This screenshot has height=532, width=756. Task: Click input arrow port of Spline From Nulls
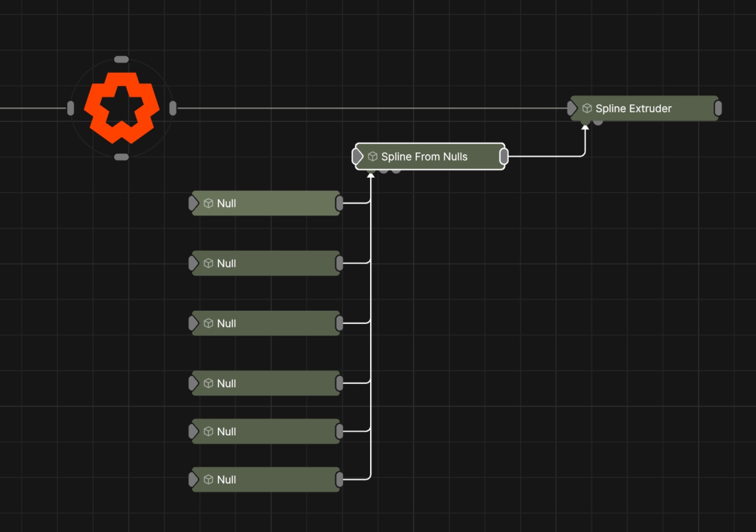357,157
